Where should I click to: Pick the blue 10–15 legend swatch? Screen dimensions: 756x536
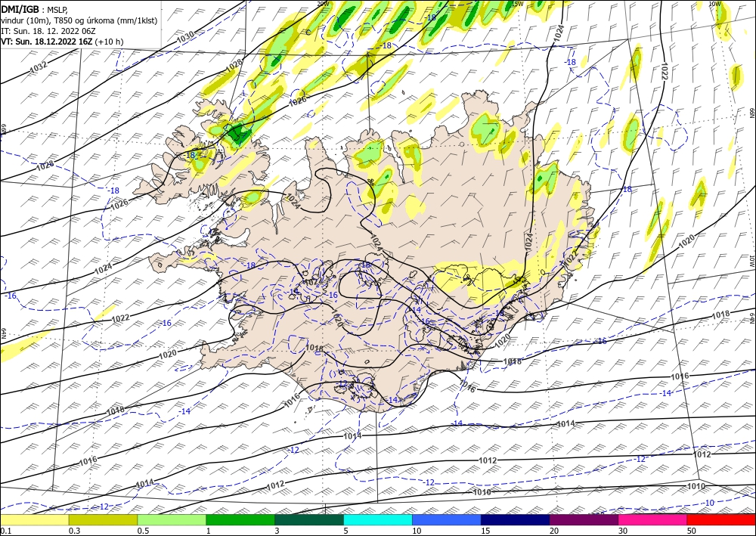click(x=447, y=519)
